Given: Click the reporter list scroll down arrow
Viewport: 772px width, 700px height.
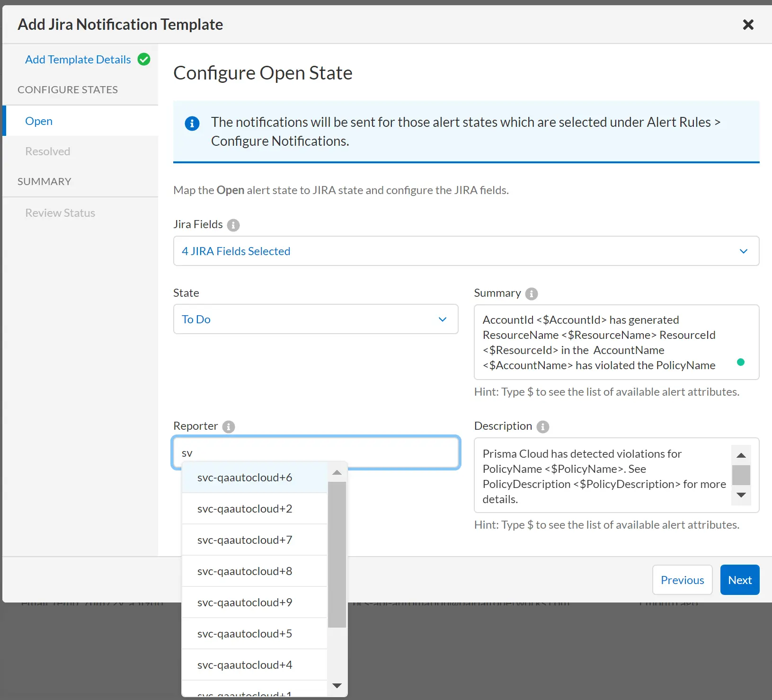Looking at the screenshot, I should pos(337,686).
